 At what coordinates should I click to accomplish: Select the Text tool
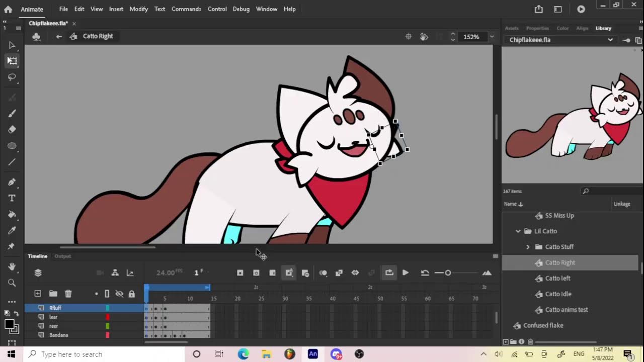tap(12, 198)
